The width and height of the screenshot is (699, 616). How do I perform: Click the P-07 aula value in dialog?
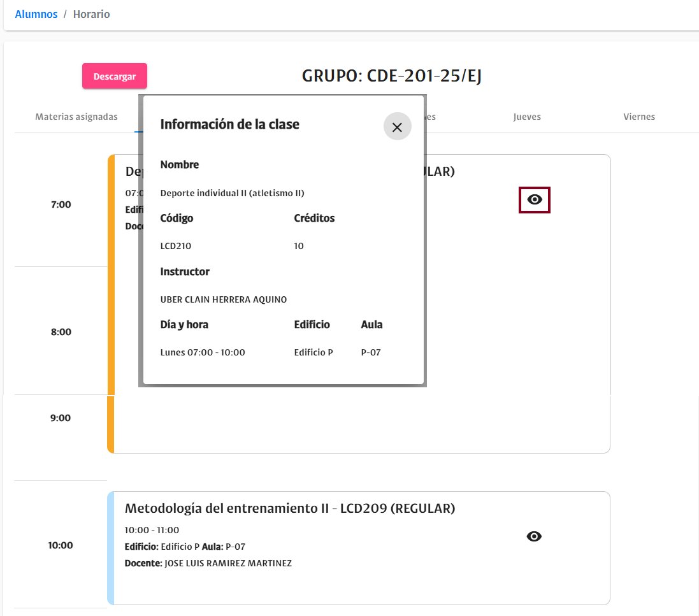(x=371, y=352)
